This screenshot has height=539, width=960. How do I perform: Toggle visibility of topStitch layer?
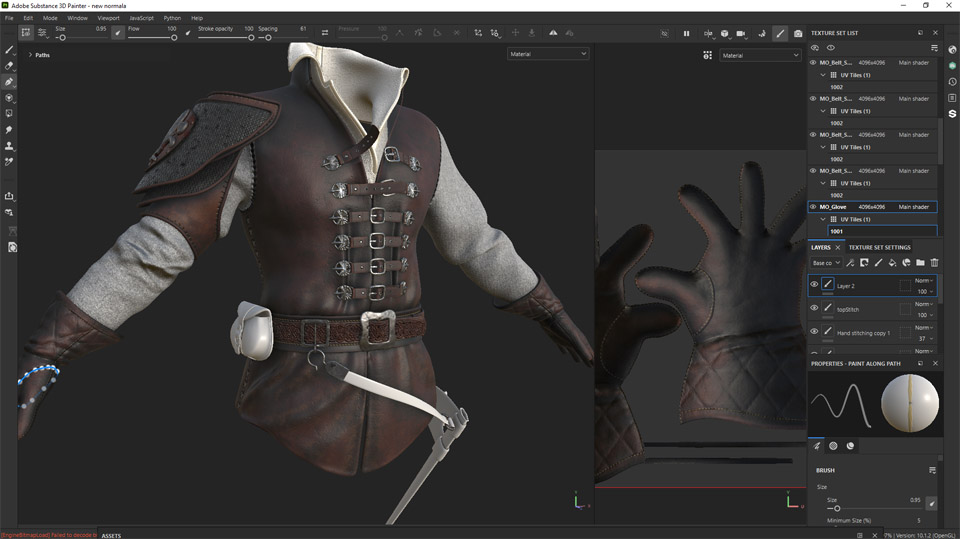click(x=814, y=308)
